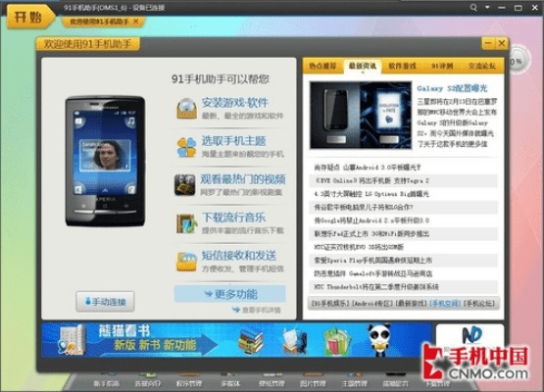Image resolution: width=544 pixels, height=392 pixels.
Task: Open the 索爱Xperia Play news item
Action: point(373,260)
